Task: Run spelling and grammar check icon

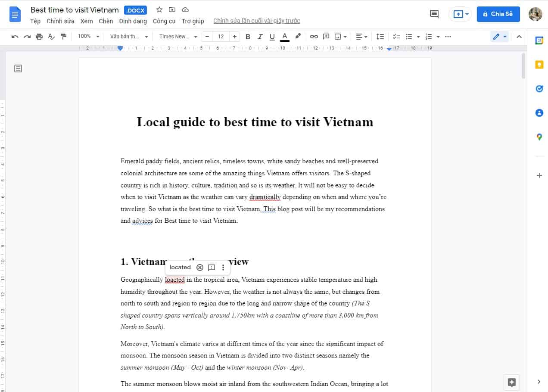Action: 51,37
